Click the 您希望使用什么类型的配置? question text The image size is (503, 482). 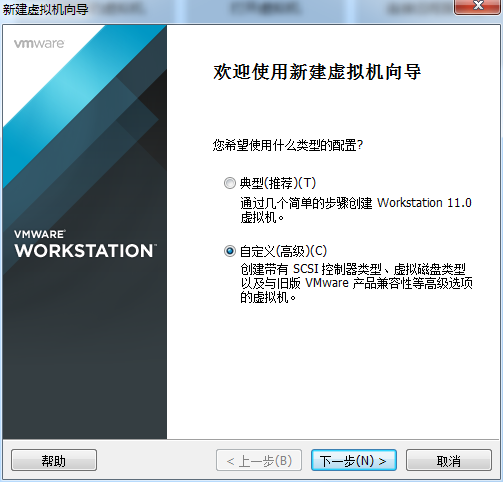click(288, 145)
